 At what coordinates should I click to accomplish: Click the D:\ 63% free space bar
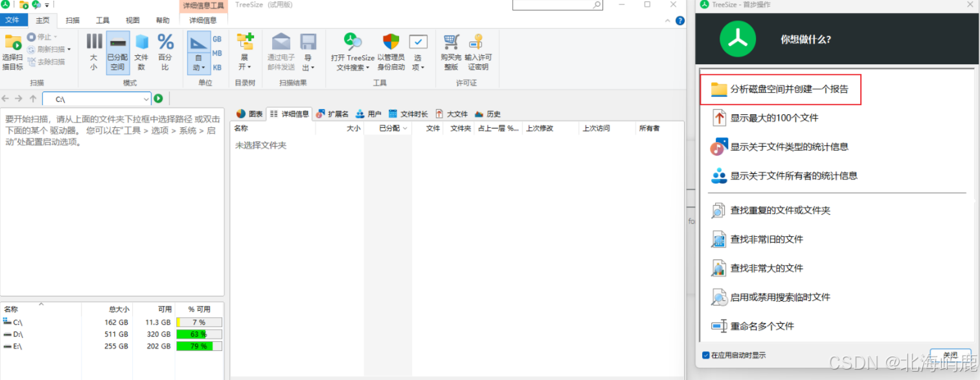pyautogui.click(x=199, y=335)
